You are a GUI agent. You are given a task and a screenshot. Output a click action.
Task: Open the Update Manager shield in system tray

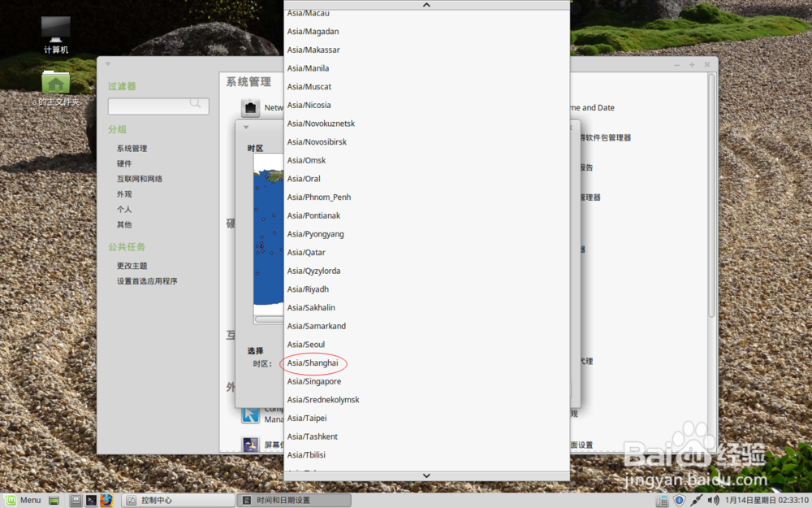680,499
